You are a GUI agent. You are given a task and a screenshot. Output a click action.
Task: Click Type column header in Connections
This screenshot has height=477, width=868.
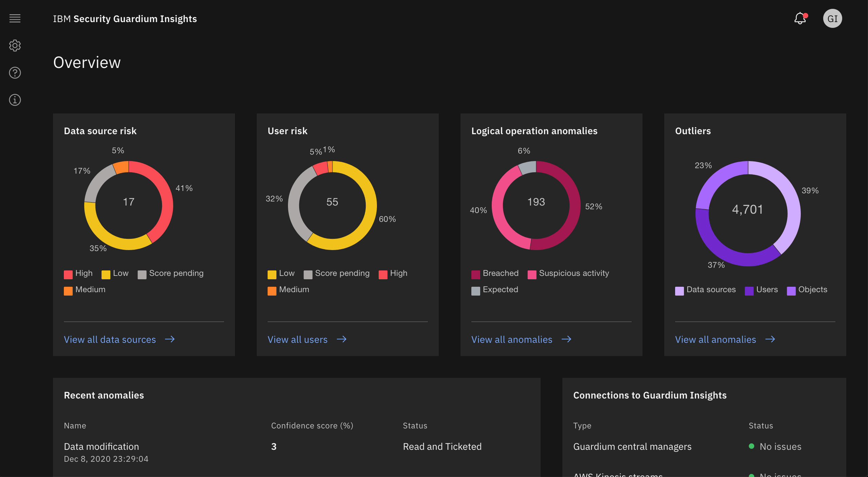click(582, 426)
